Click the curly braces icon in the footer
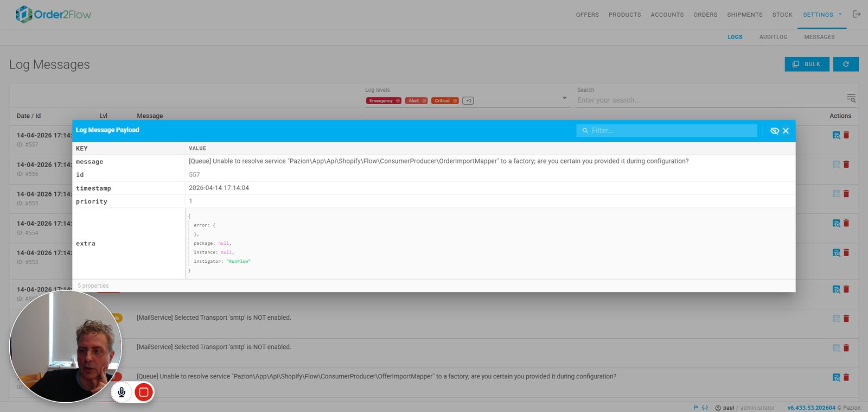The image size is (868, 412). [705, 408]
